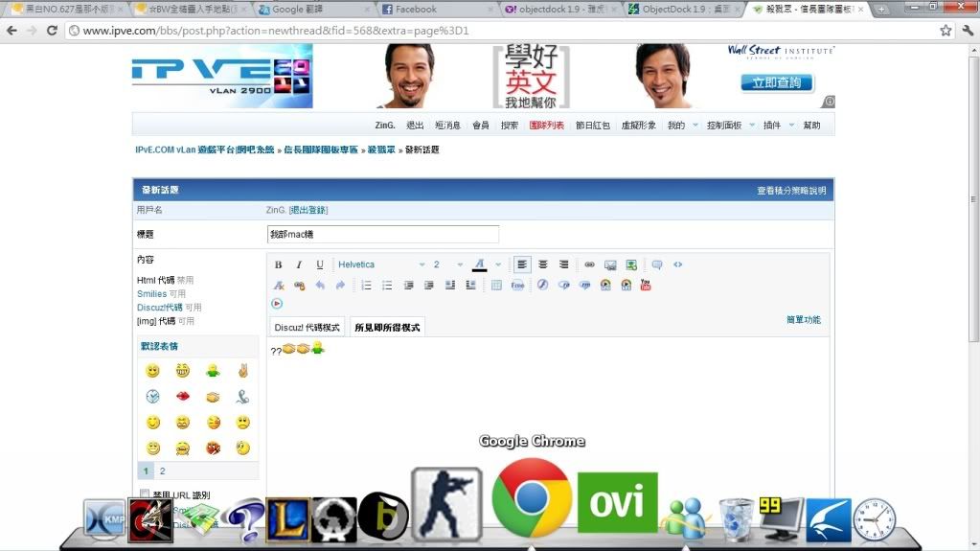Click the 標題 title input field
The width and height of the screenshot is (980, 551).
click(383, 235)
